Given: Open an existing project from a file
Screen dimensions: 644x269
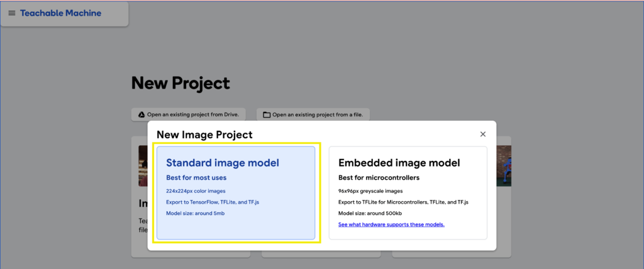Looking at the screenshot, I should coord(313,114).
